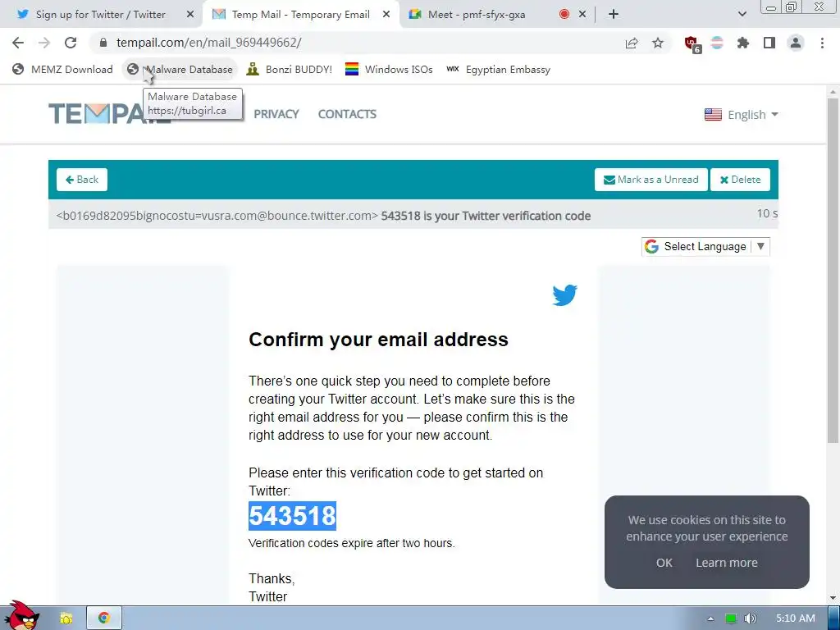Click the Back button in the mail view
The width and height of the screenshot is (840, 630).
[82, 180]
